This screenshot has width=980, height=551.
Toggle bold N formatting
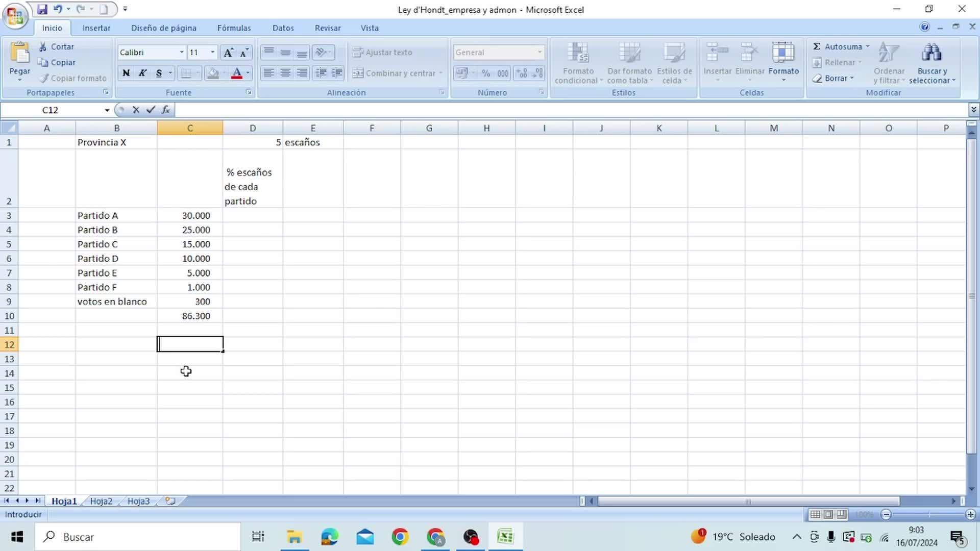pyautogui.click(x=126, y=73)
